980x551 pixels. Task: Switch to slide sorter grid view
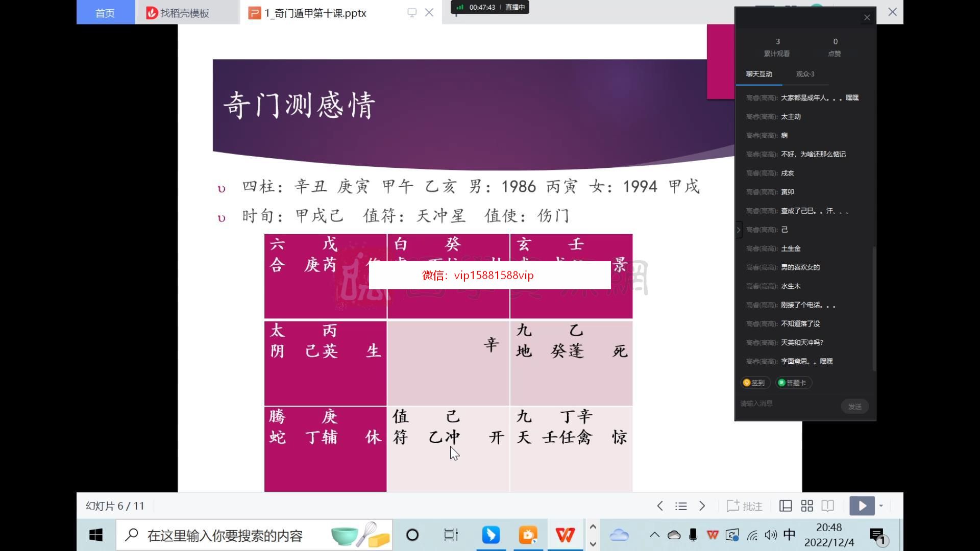pos(807,506)
